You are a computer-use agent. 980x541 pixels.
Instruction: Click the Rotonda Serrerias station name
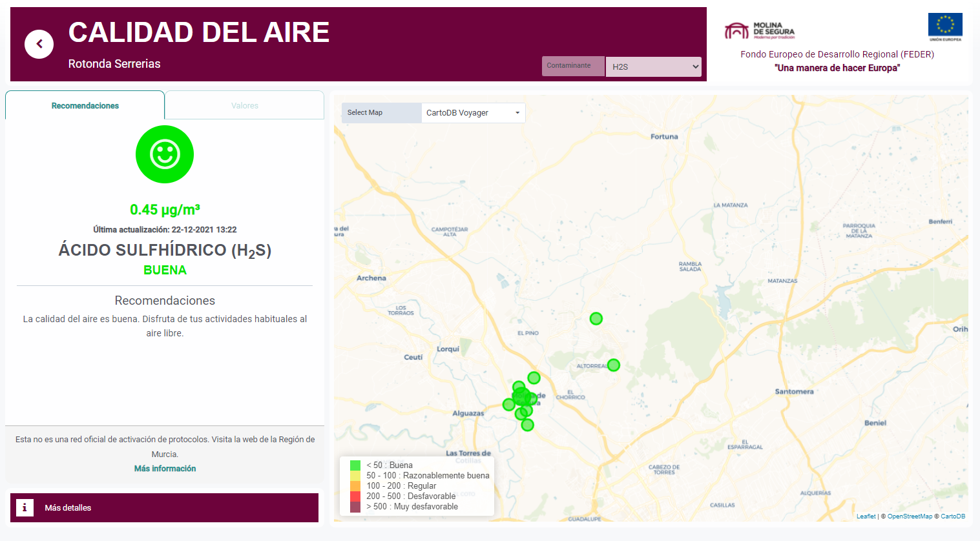(x=114, y=64)
